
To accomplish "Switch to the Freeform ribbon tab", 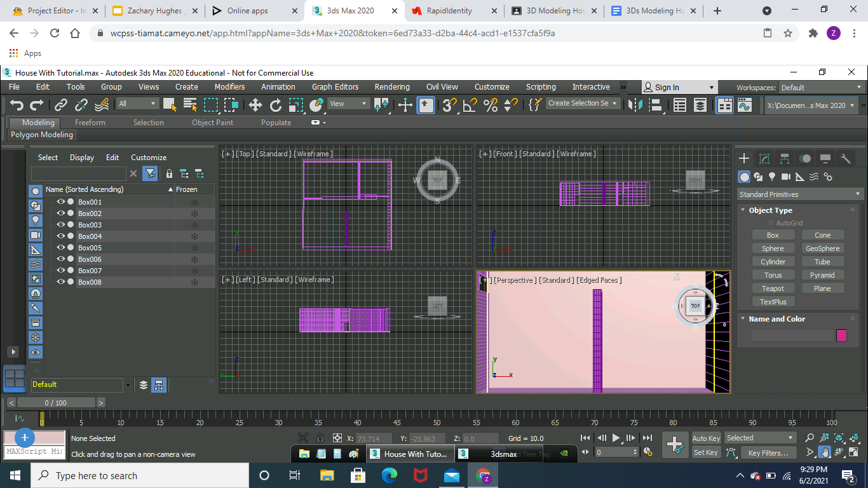I will [x=90, y=123].
